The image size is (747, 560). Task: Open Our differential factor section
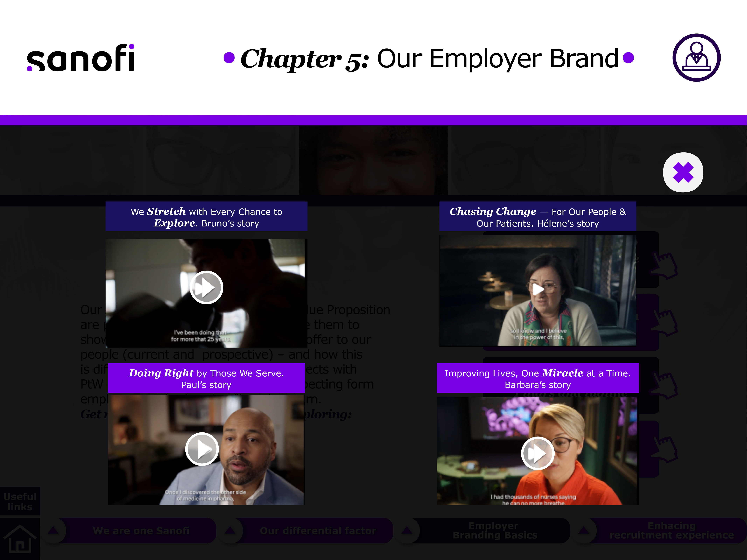coord(318,531)
